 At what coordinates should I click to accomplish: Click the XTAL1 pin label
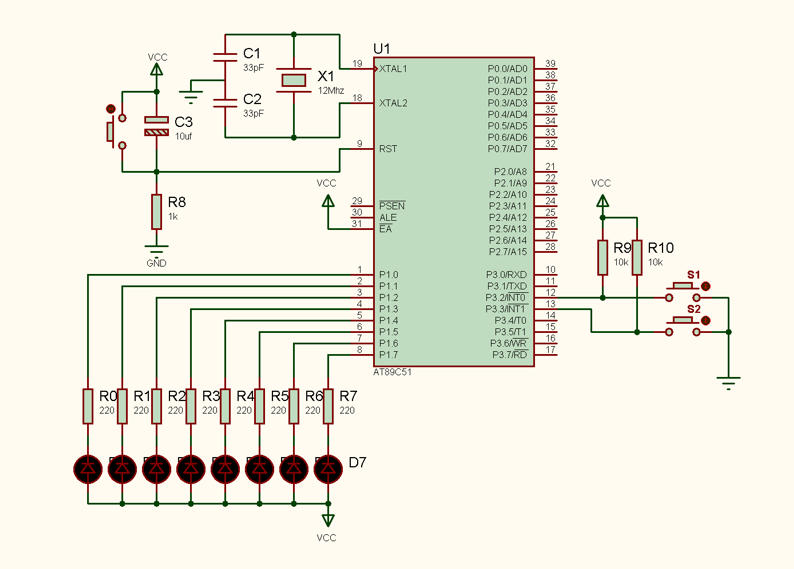(x=393, y=68)
